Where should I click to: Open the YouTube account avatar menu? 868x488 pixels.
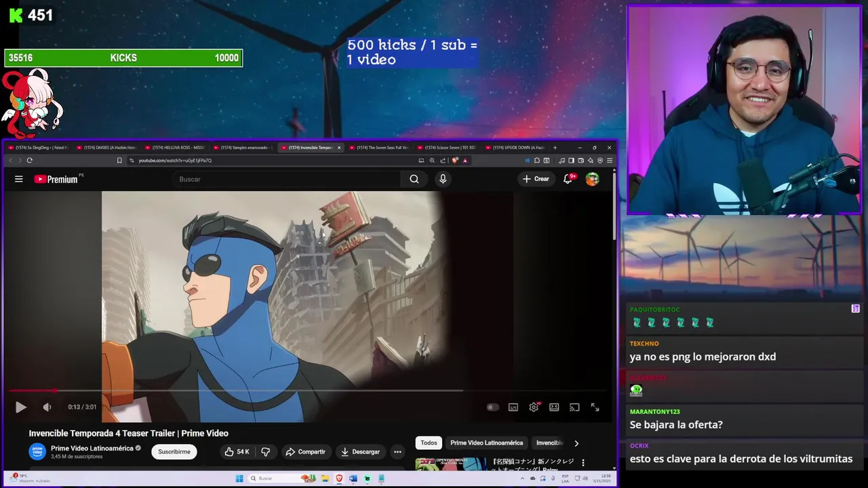(x=593, y=179)
